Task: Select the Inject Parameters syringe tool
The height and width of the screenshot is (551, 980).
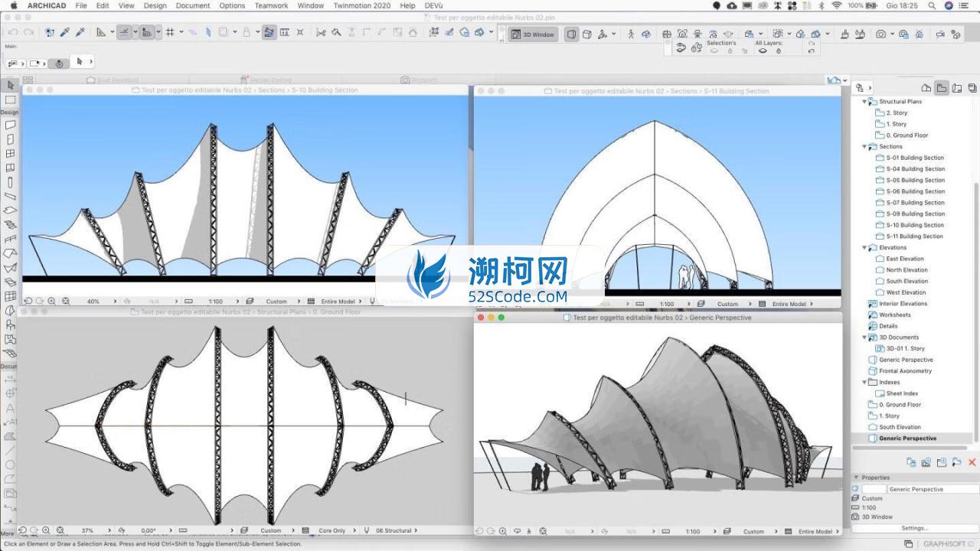Action: coord(80,33)
